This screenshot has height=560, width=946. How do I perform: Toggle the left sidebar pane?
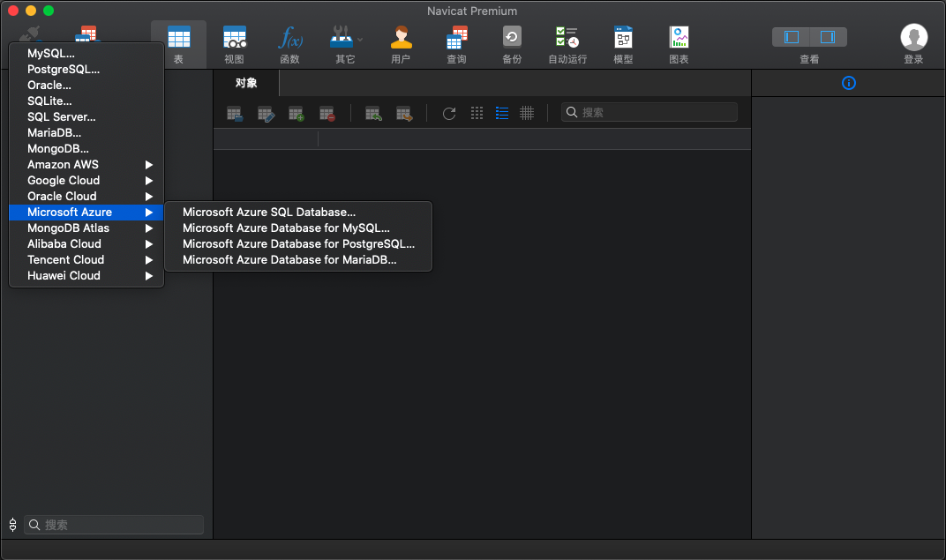[792, 37]
